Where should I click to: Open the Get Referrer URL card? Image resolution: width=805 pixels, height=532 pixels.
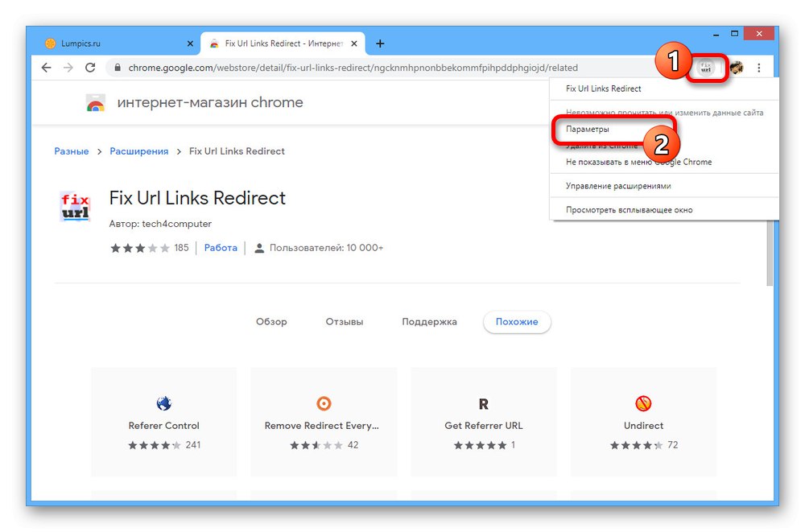pyautogui.click(x=484, y=422)
